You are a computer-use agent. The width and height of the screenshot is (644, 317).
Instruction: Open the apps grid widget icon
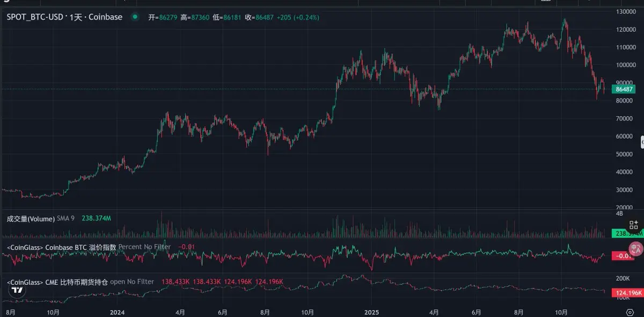click(634, 225)
